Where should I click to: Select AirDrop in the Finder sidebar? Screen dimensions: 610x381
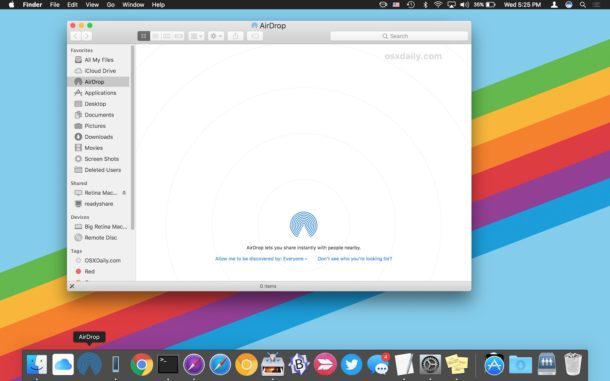[99, 82]
